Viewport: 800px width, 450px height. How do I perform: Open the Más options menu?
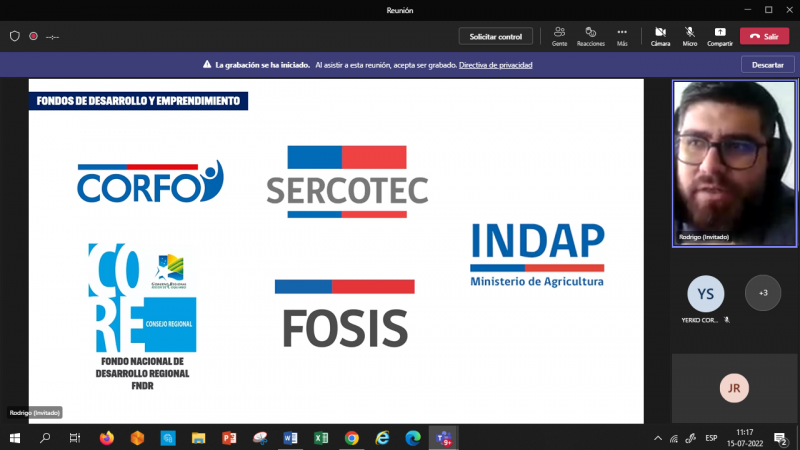pos(622,37)
